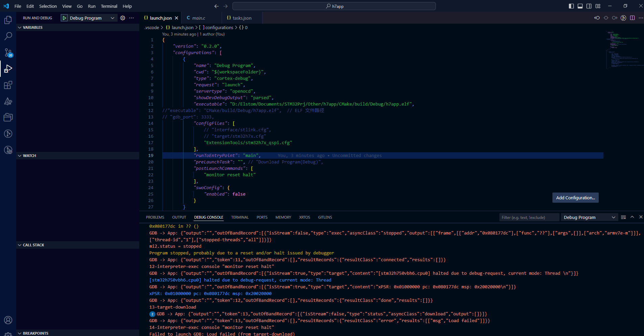Collapse the WATCH section
644x336 pixels.
click(78, 156)
